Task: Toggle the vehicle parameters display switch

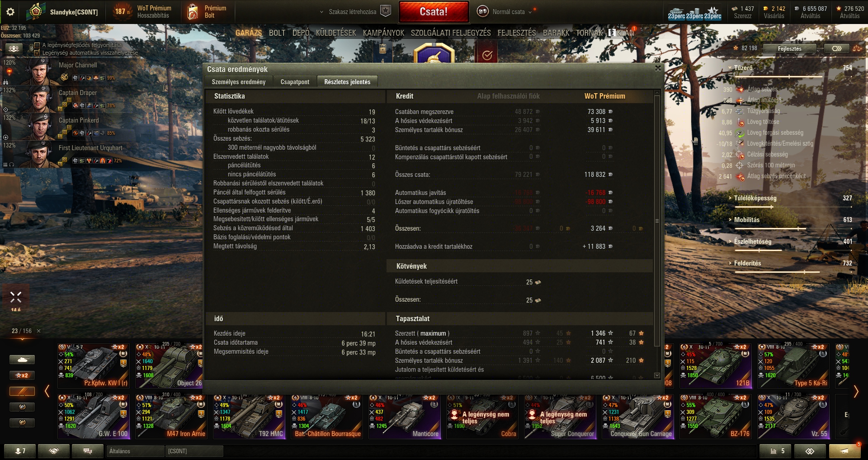Action: click(x=836, y=48)
